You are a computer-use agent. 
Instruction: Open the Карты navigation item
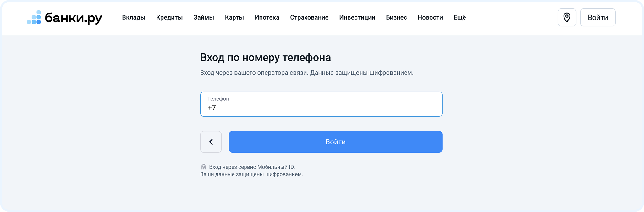[x=234, y=17]
